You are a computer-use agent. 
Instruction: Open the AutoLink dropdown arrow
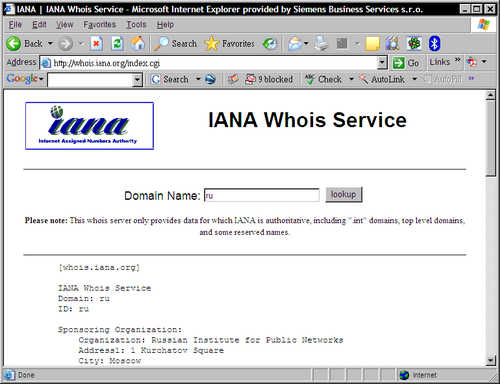pyautogui.click(x=414, y=79)
